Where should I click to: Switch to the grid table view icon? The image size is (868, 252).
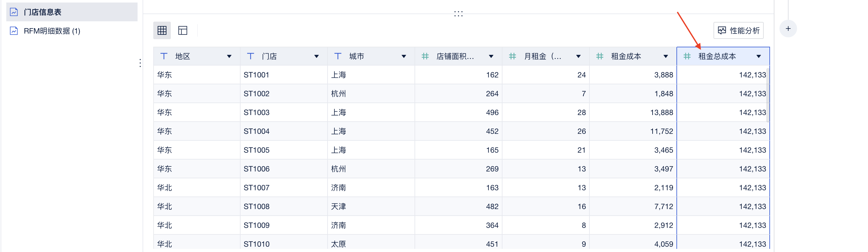(x=162, y=31)
